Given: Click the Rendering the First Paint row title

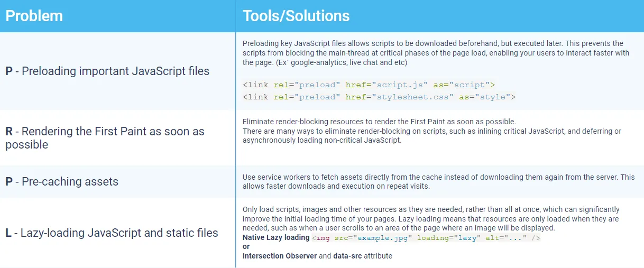Looking at the screenshot, I should tap(105, 138).
